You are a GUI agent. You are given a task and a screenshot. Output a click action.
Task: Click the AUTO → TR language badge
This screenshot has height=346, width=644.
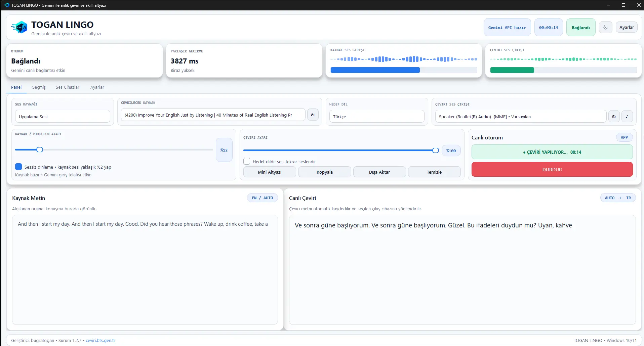(x=618, y=198)
